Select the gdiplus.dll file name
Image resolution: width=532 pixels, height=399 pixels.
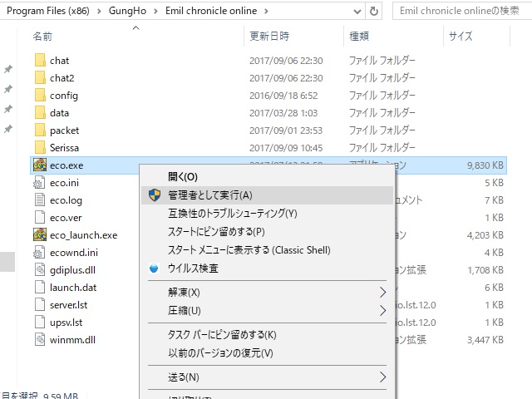click(x=72, y=270)
